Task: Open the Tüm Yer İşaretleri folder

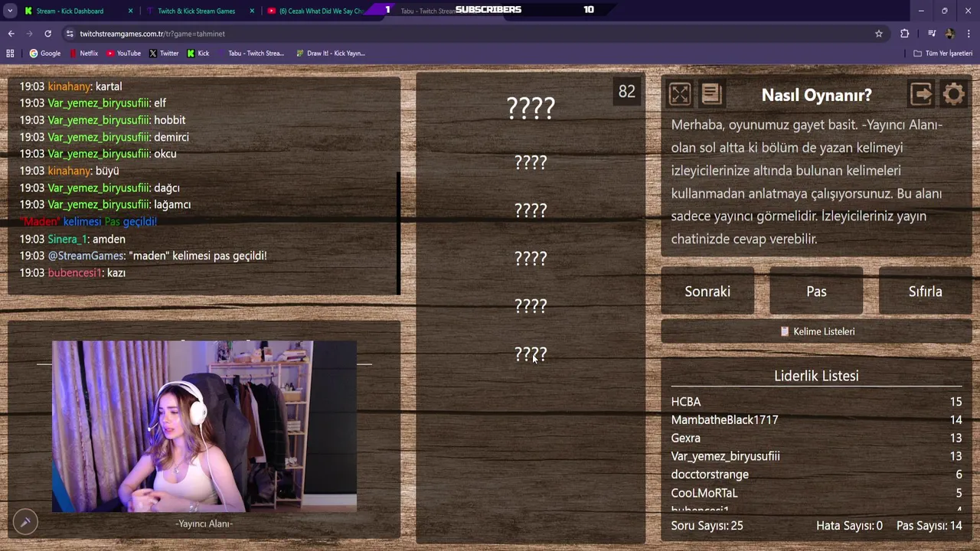Action: tap(942, 54)
